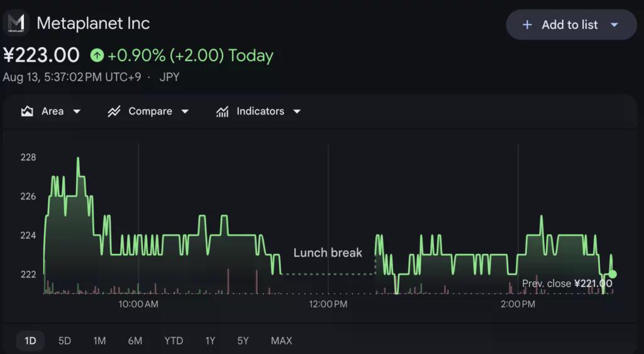Click the plus icon in Add to list
Viewport: 644px width, 354px height.
click(527, 25)
